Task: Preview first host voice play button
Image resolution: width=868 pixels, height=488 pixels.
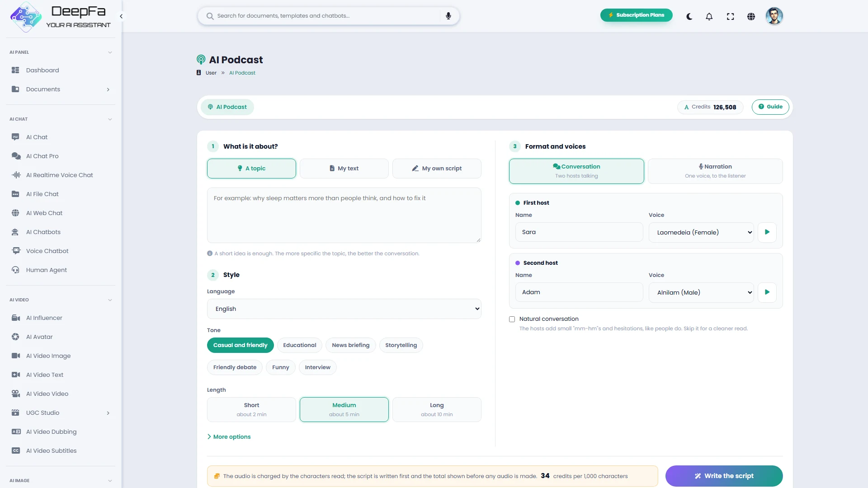Action: [x=767, y=232]
